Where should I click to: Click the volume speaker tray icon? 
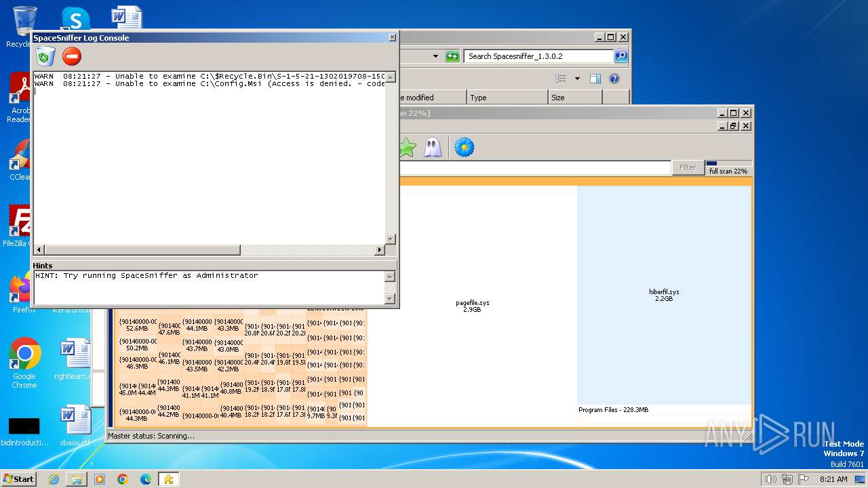(x=770, y=479)
